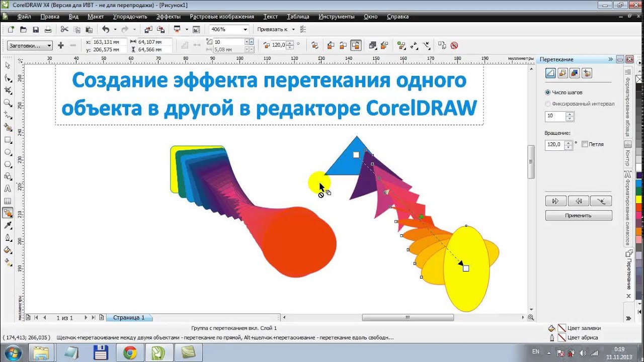This screenshot has width=644, height=362.
Task: Select the Table tool
Action: pyautogui.click(x=8, y=201)
